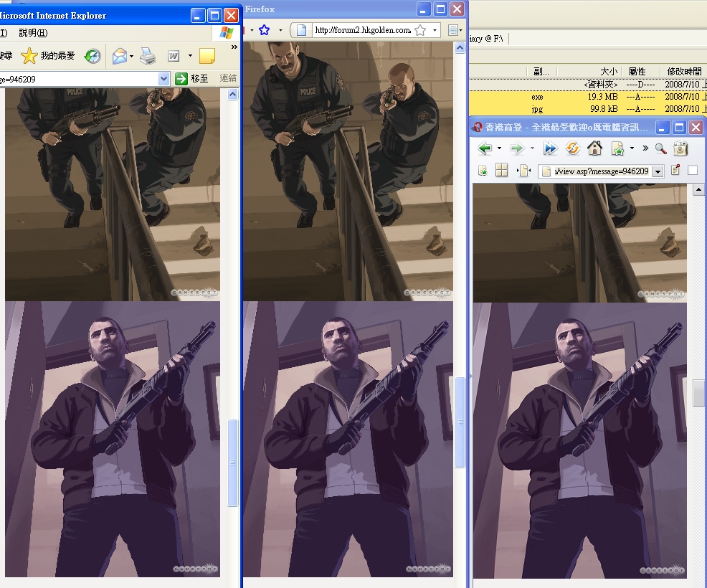
Task: Expand the Edit with Word dropdown arrow
Action: 190,56
